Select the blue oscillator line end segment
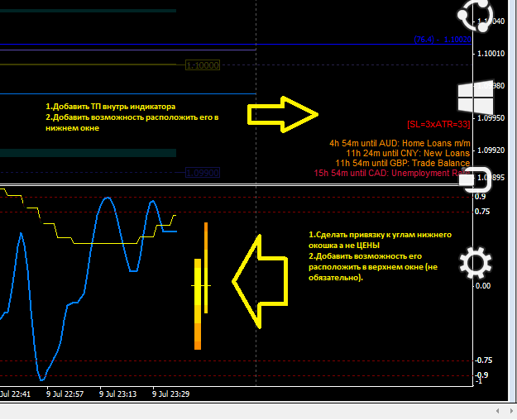 click(x=170, y=231)
